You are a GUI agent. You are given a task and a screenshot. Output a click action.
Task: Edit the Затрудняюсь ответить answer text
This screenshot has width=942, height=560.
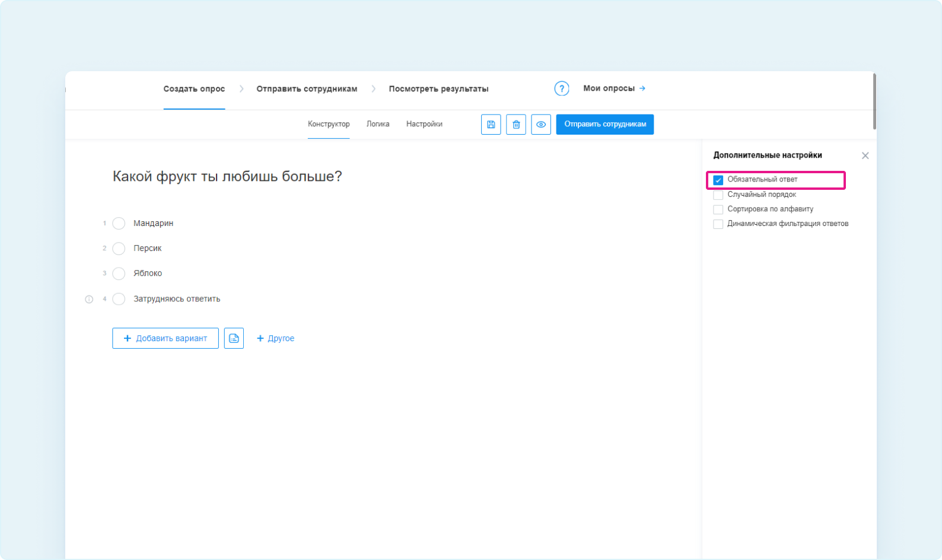pyautogui.click(x=177, y=299)
